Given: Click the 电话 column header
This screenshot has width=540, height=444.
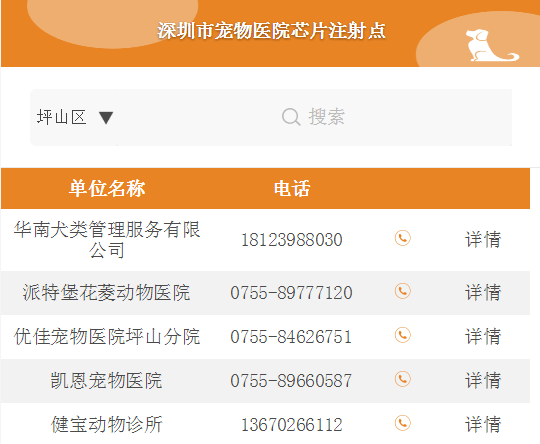Looking at the screenshot, I should 292,189.
